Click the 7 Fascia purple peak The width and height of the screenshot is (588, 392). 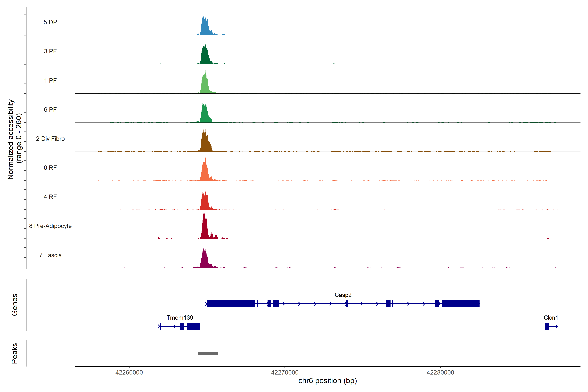click(205, 260)
